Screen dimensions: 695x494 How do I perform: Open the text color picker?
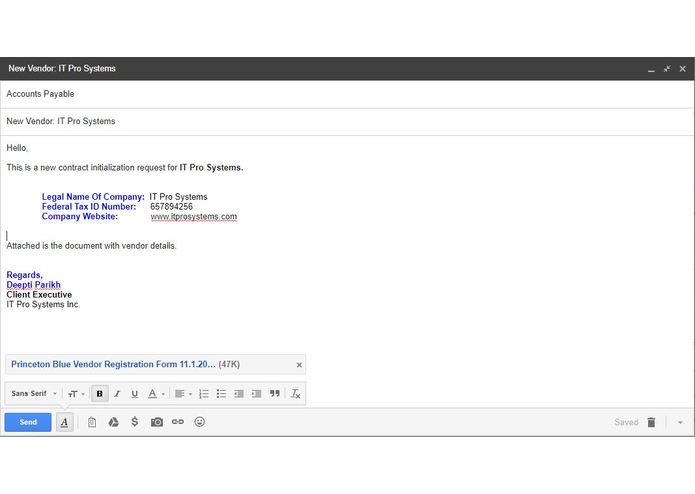click(x=156, y=393)
